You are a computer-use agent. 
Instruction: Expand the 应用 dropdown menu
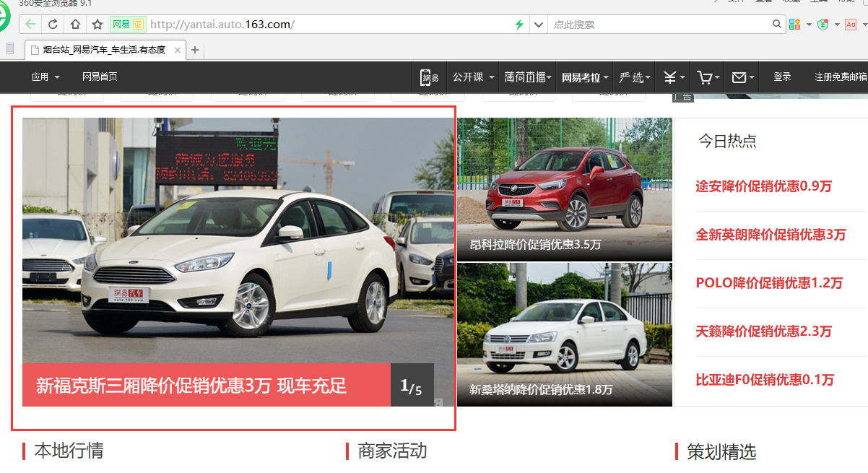[45, 77]
